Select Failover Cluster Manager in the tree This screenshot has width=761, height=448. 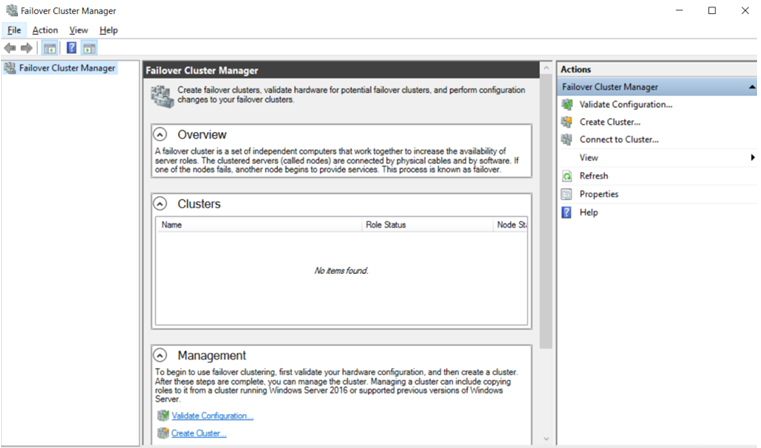tap(67, 68)
